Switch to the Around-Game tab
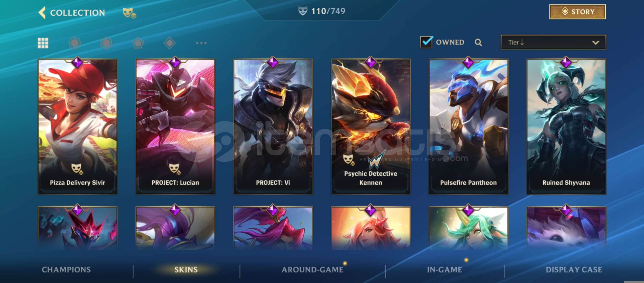This screenshot has height=283, width=644. click(x=312, y=270)
